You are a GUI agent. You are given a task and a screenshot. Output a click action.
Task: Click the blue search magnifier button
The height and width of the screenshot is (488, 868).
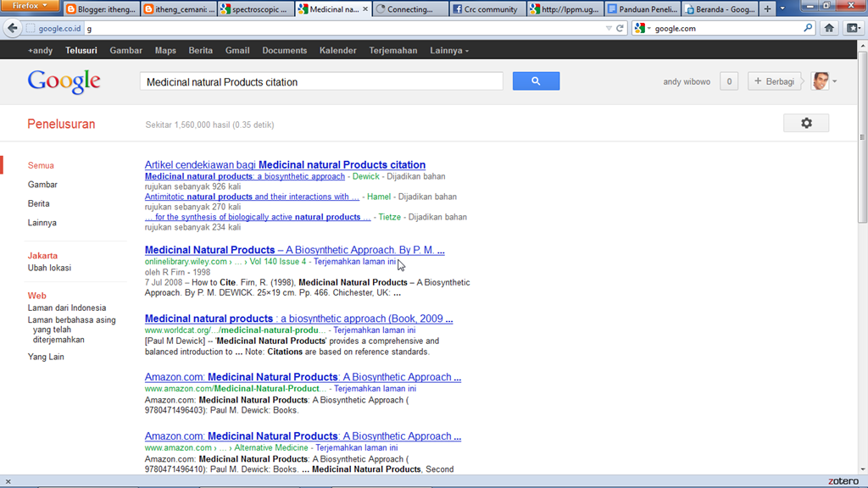click(x=536, y=81)
